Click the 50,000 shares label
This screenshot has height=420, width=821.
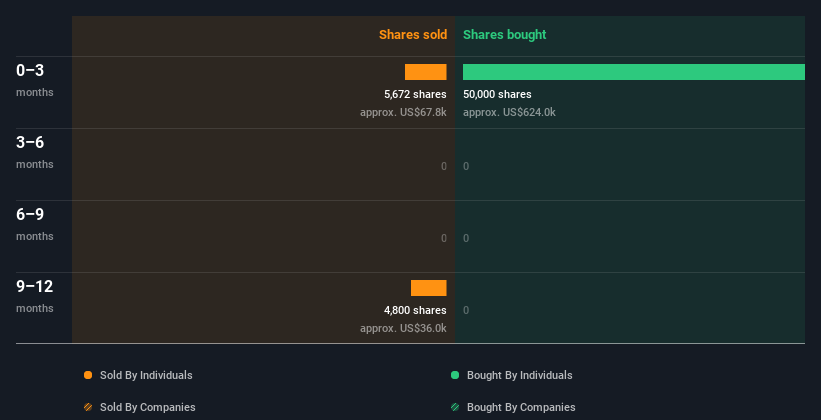coord(497,94)
